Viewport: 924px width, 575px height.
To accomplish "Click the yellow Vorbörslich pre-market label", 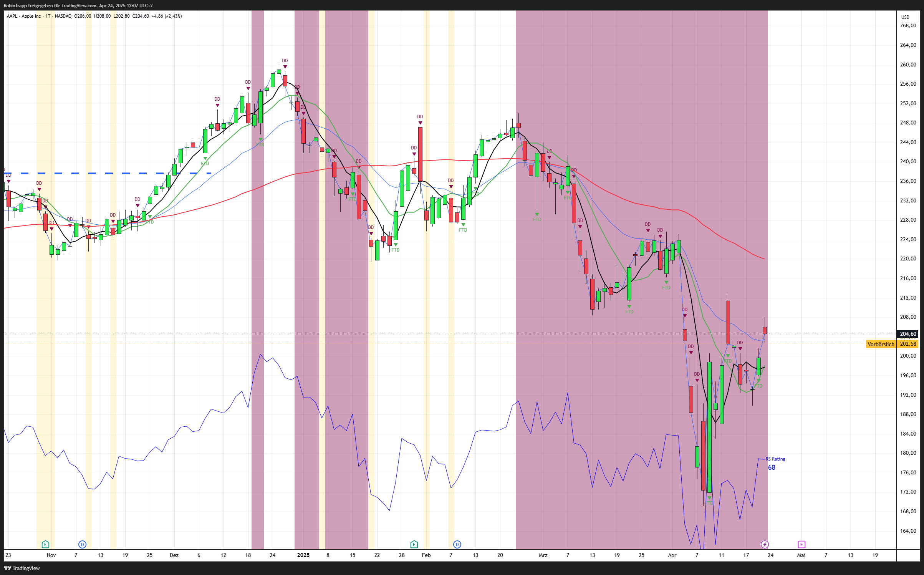I will 881,344.
